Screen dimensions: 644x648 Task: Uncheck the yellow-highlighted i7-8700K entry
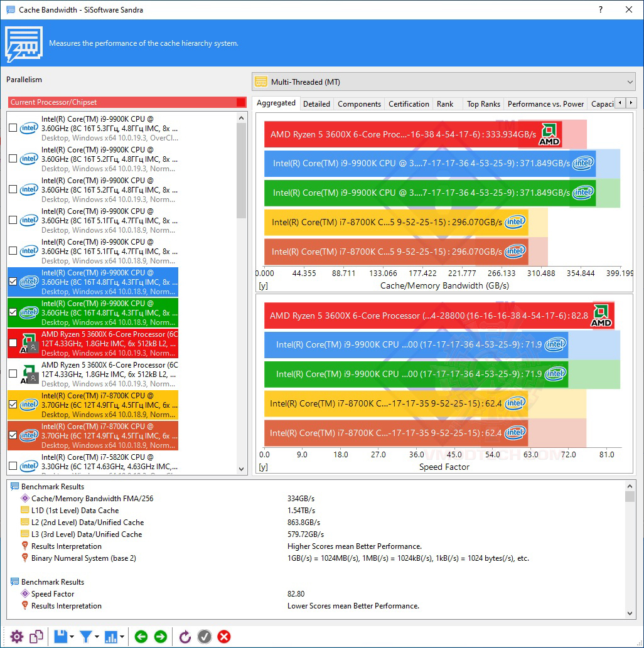[13, 404]
